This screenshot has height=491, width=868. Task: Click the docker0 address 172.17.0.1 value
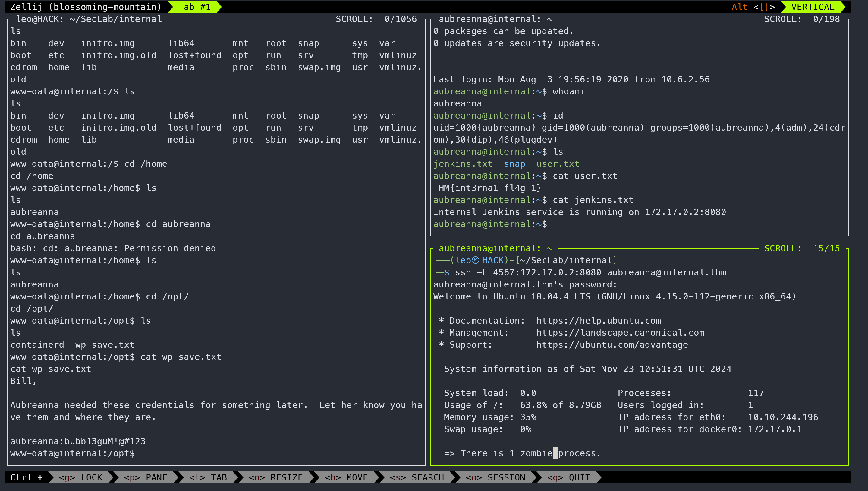tap(775, 429)
